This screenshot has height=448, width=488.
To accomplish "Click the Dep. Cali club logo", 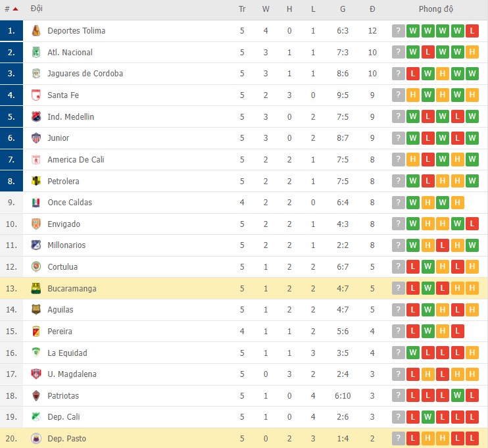I will [36, 417].
